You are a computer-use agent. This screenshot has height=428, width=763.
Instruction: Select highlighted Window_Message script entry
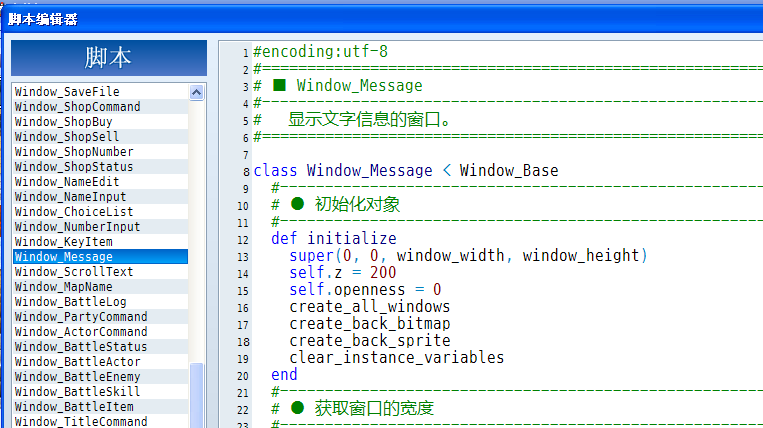[x=101, y=257]
